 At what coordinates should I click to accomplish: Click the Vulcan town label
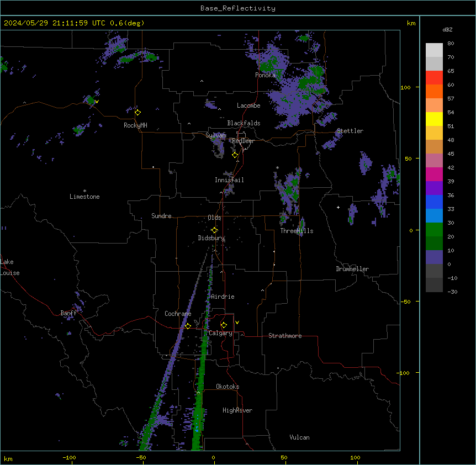point(300,437)
